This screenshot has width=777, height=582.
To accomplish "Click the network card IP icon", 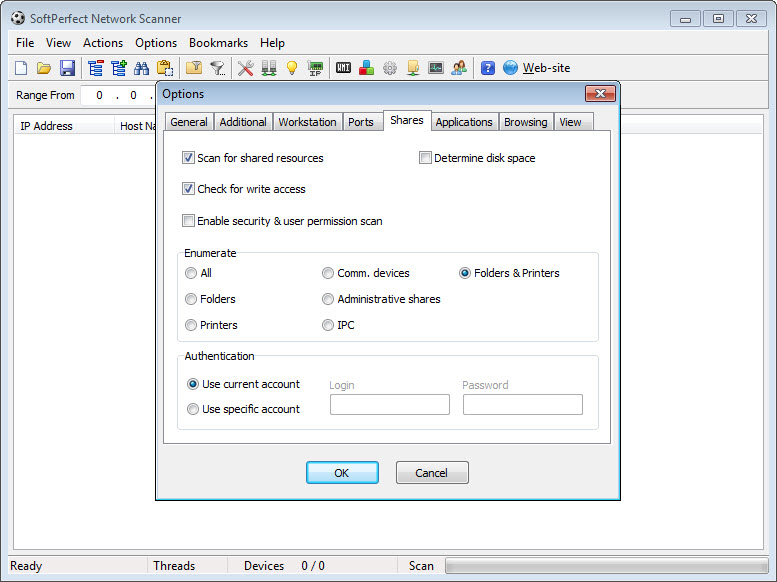I will point(315,68).
